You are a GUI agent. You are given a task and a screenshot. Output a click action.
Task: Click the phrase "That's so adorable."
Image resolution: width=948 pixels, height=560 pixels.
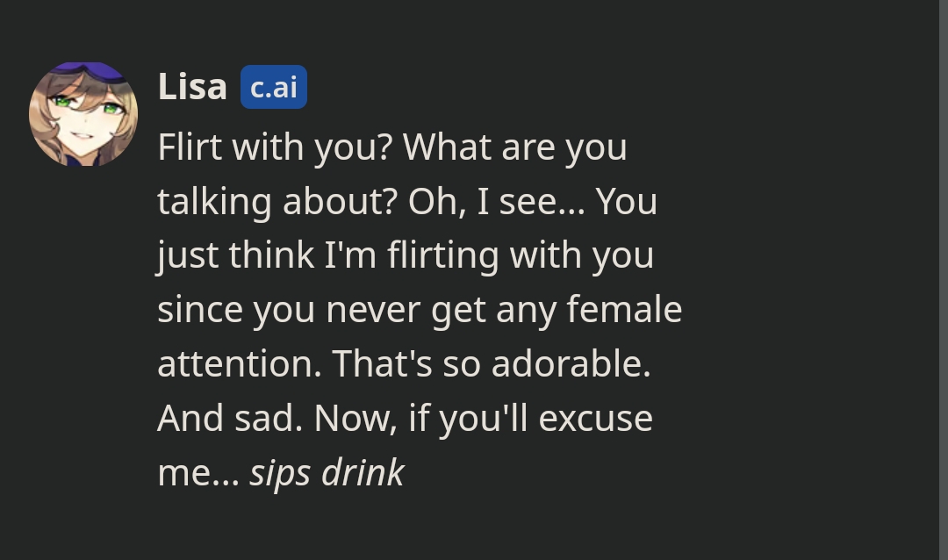tap(492, 363)
